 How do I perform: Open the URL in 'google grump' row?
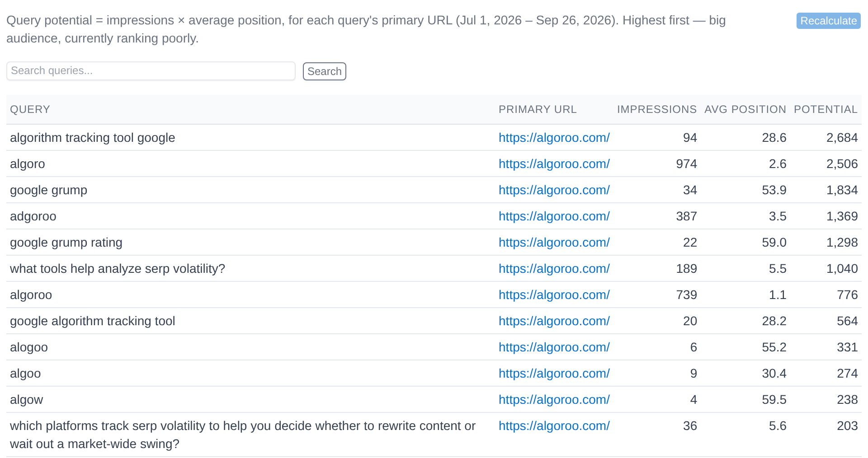554,190
